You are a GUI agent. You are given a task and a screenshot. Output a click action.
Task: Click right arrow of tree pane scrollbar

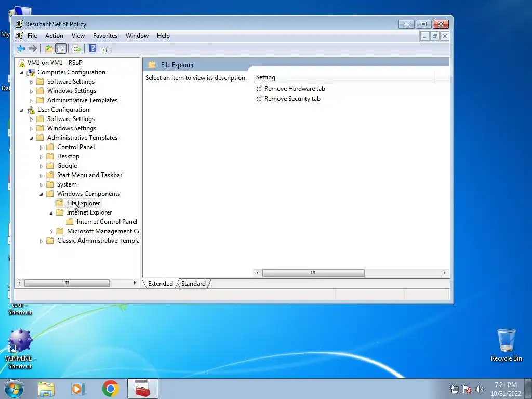[135, 283]
